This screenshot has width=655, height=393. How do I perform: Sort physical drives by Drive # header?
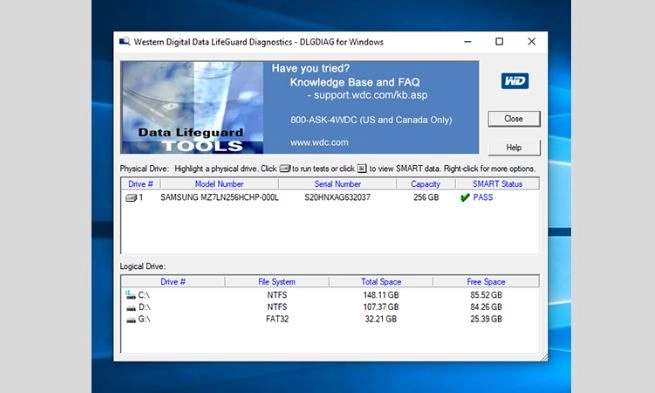pos(140,184)
